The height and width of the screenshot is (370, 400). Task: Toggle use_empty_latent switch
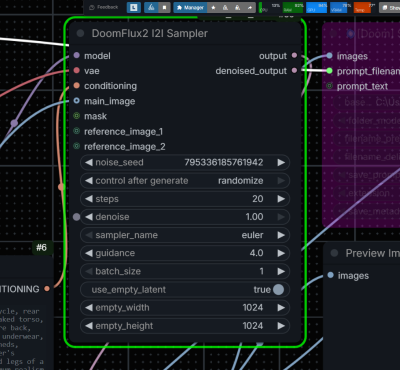(x=278, y=289)
